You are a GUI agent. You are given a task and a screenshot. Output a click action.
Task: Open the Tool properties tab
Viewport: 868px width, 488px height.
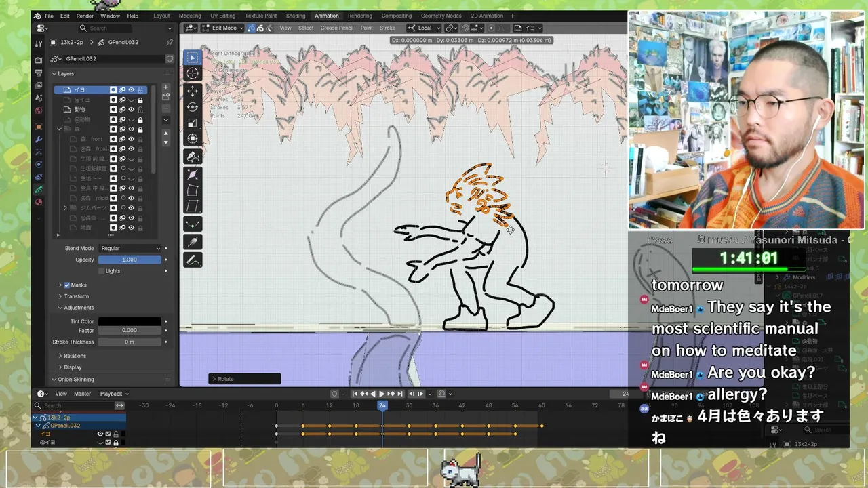pos(39,43)
